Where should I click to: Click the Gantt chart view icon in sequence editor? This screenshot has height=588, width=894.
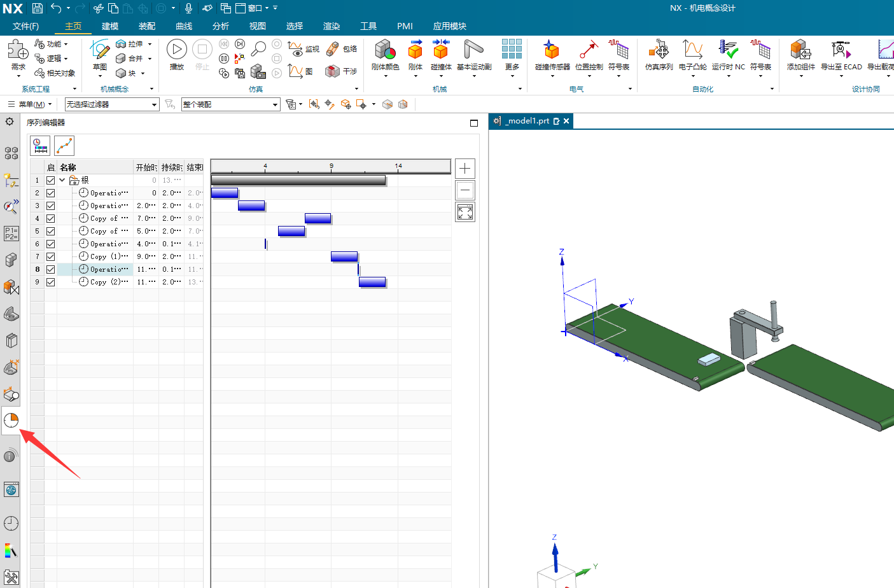click(x=40, y=146)
